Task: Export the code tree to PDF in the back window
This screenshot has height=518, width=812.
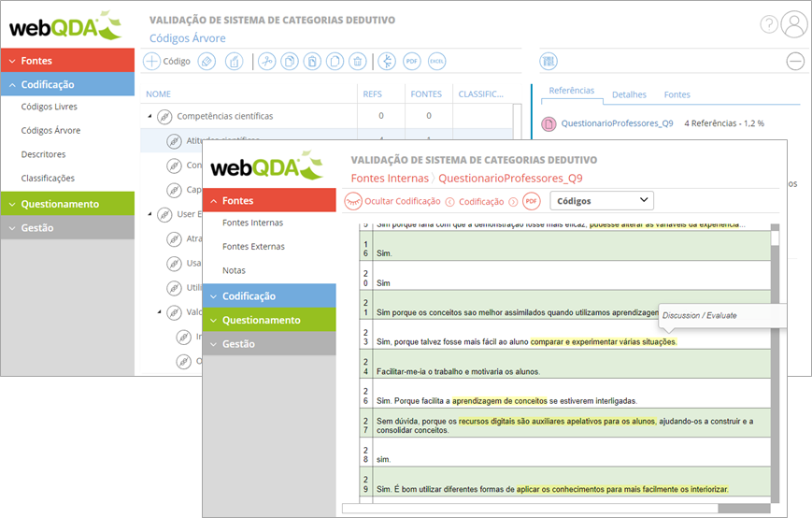Action: pyautogui.click(x=412, y=61)
